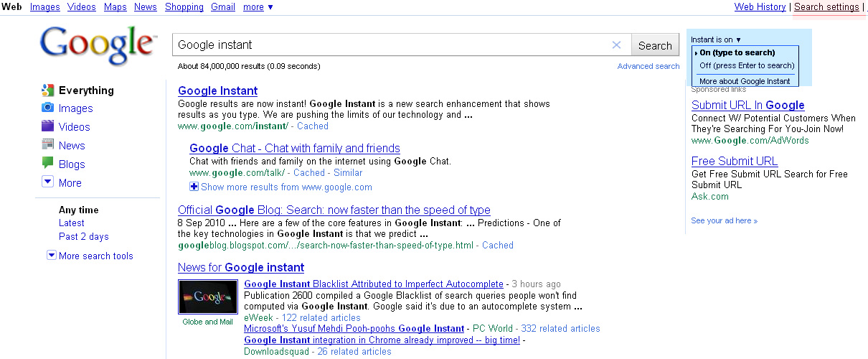The height and width of the screenshot is (359, 868).
Task: Click the Blogs speech bubble icon
Action: pyautogui.click(x=48, y=164)
